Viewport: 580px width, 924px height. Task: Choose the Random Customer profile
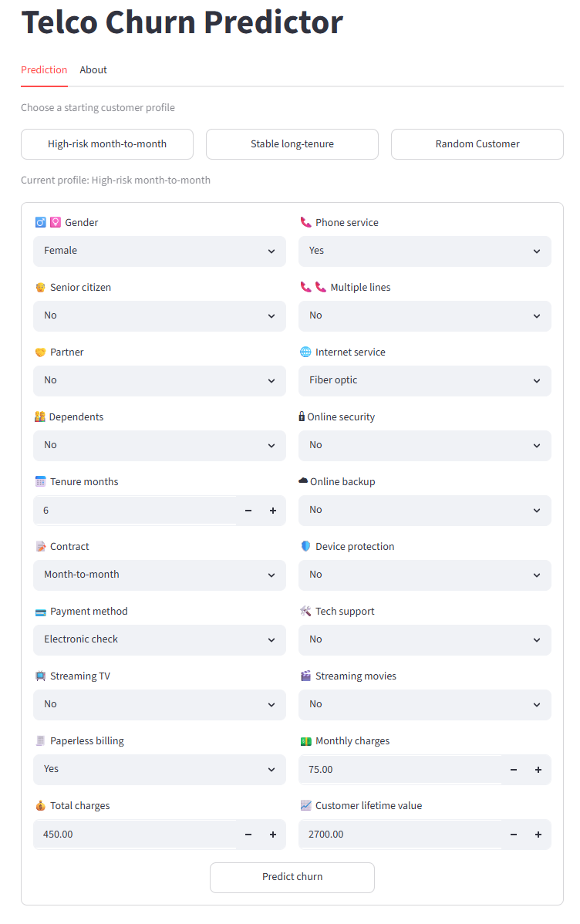(x=477, y=144)
